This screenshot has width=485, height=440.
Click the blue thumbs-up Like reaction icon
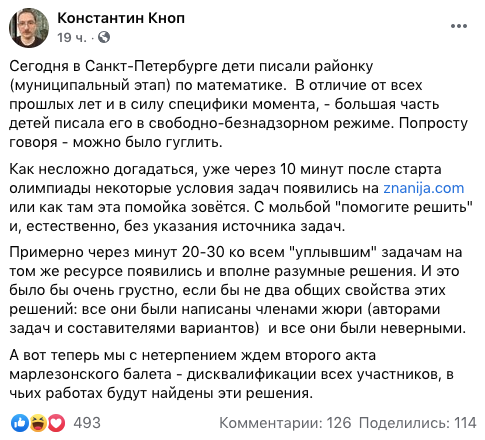click(19, 423)
